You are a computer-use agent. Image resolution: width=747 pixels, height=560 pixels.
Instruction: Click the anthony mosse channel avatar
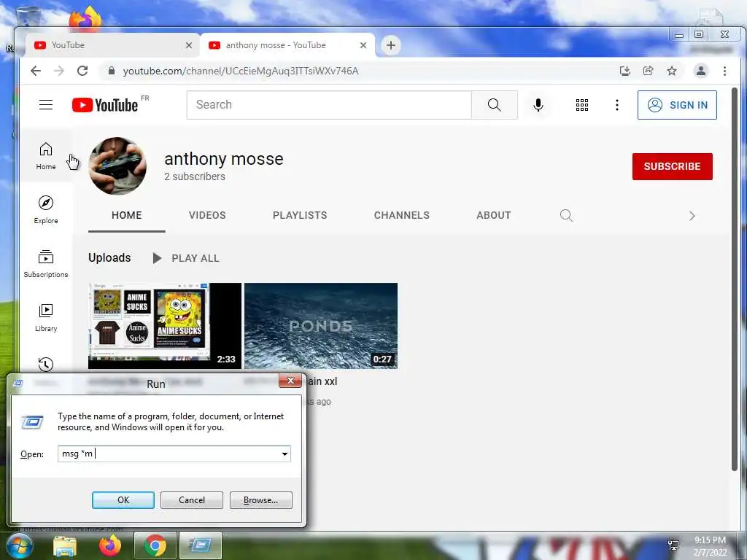117,166
